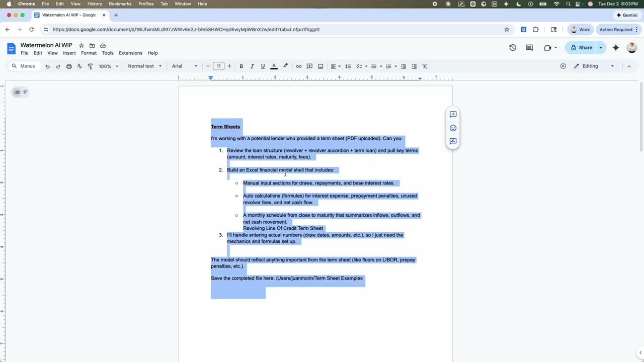644x362 pixels.
Task: Click the font size field
Action: [218, 66]
